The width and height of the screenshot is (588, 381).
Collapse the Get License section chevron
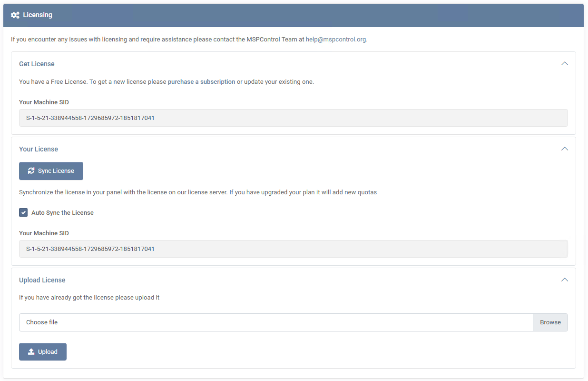[564, 64]
